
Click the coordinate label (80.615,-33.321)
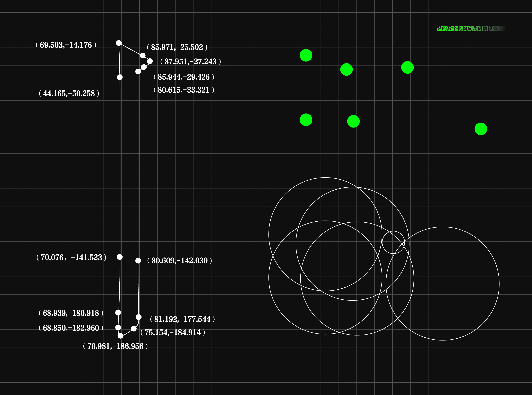(184, 90)
